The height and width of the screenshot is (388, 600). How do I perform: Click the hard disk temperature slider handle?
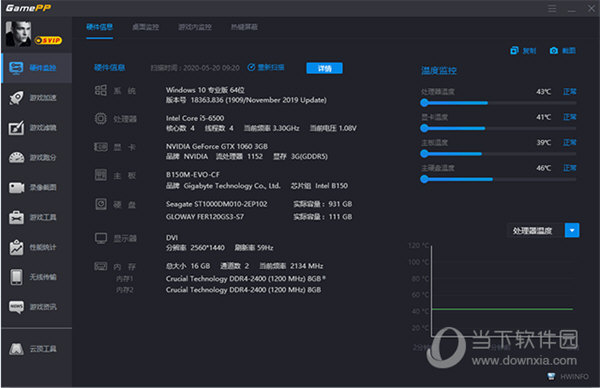click(424, 179)
